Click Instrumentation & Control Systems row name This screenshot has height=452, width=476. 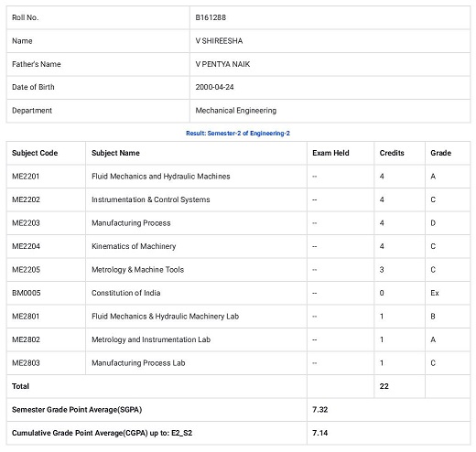coord(151,199)
